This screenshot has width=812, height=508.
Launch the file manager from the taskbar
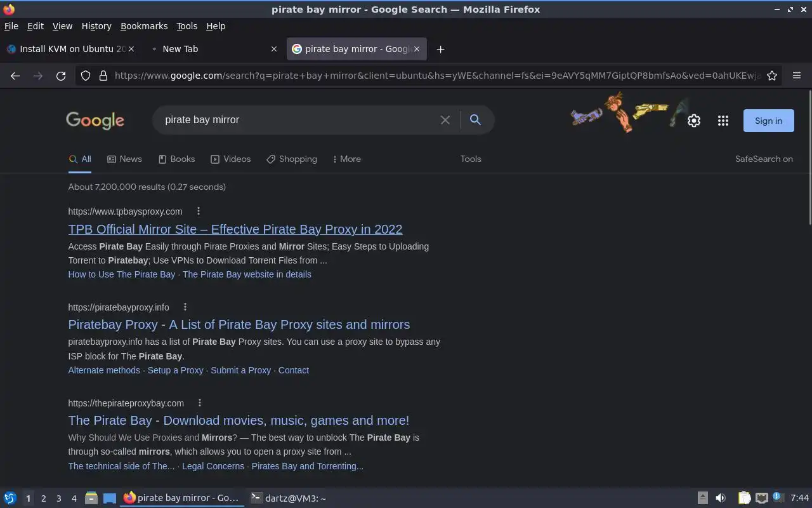(x=91, y=498)
